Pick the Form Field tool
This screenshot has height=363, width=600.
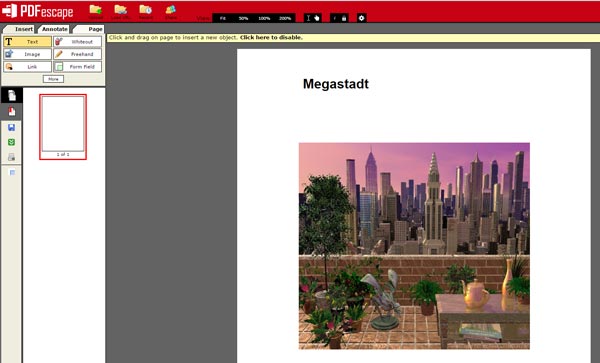coord(77,67)
